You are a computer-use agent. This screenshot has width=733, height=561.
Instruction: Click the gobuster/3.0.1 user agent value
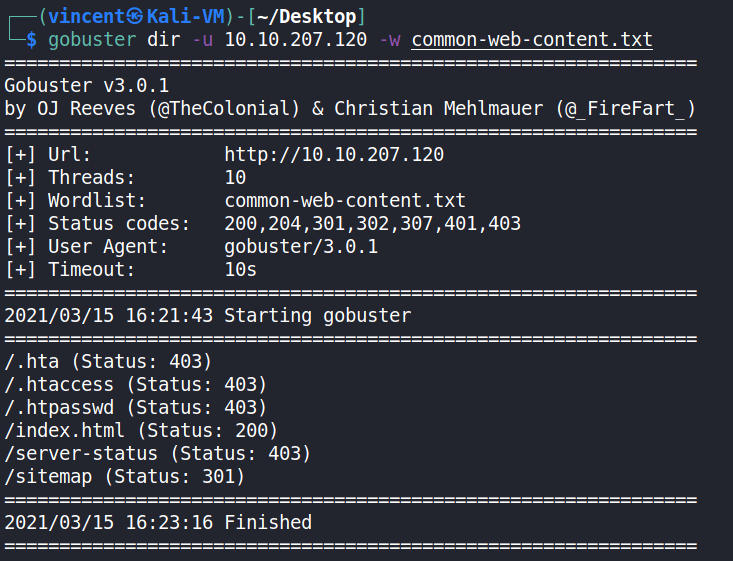(x=302, y=247)
